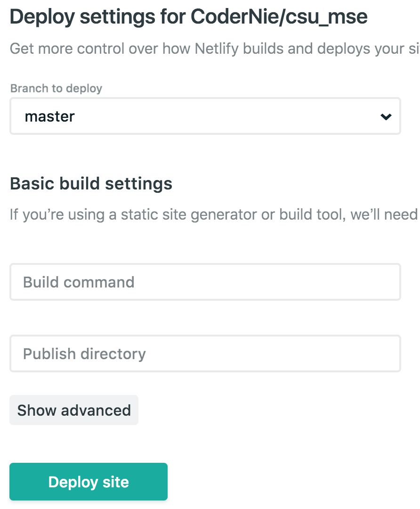Click the Branch to deploy label

56,88
